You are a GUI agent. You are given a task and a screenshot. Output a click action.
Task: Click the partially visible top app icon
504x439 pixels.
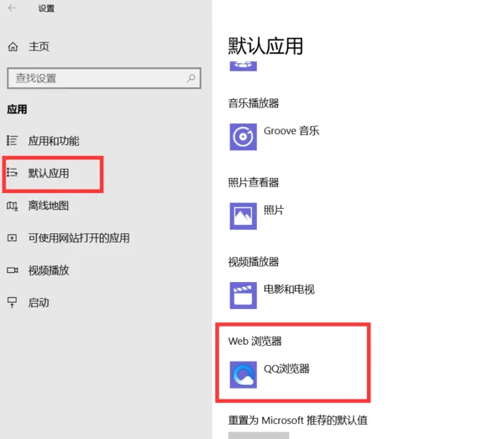coord(244,65)
